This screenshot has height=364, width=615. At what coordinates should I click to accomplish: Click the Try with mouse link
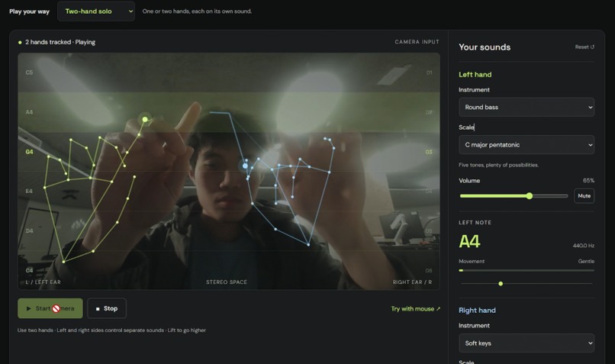click(x=415, y=309)
